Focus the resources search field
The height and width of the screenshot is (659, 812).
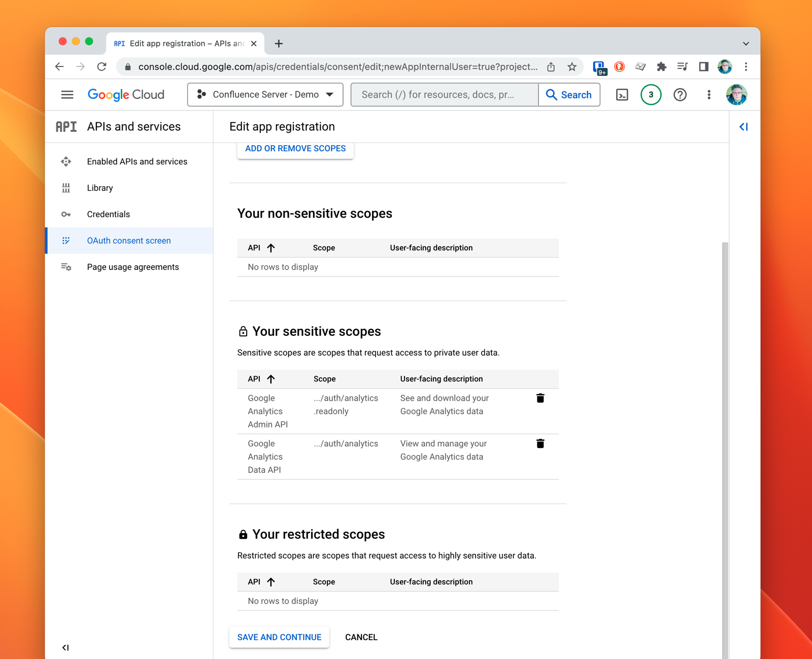[444, 95]
